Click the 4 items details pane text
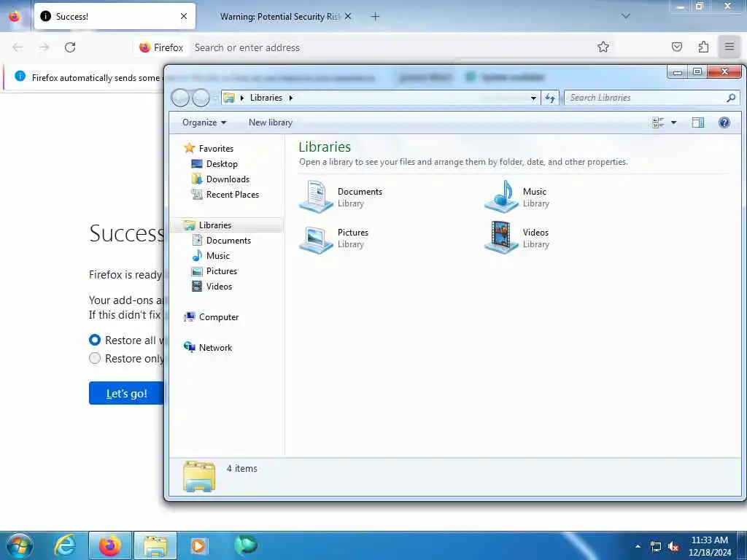The image size is (747, 560). 242,469
